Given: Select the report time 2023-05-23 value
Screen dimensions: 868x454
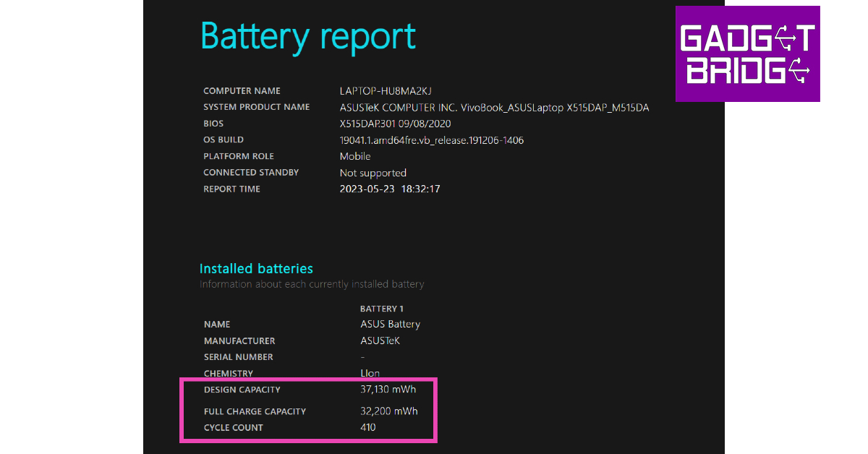Looking at the screenshot, I should (x=390, y=189).
